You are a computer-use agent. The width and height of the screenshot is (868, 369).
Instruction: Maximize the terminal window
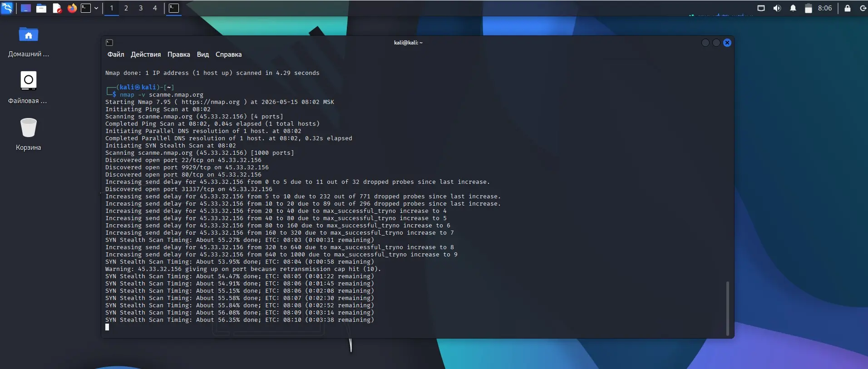coord(716,43)
